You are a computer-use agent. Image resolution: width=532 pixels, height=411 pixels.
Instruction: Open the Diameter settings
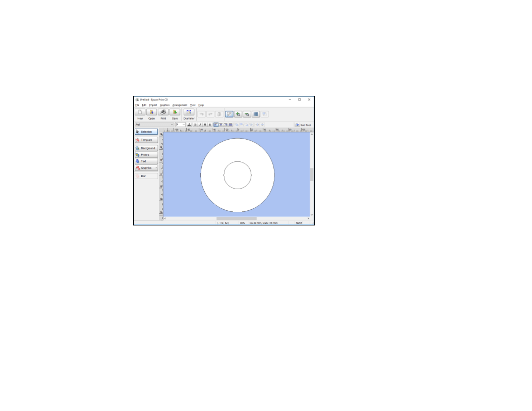[189, 113]
